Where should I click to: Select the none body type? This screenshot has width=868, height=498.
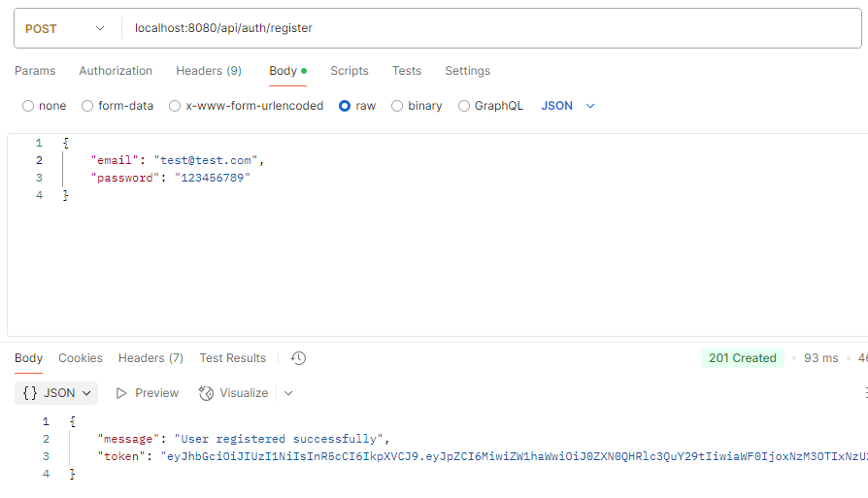click(28, 106)
